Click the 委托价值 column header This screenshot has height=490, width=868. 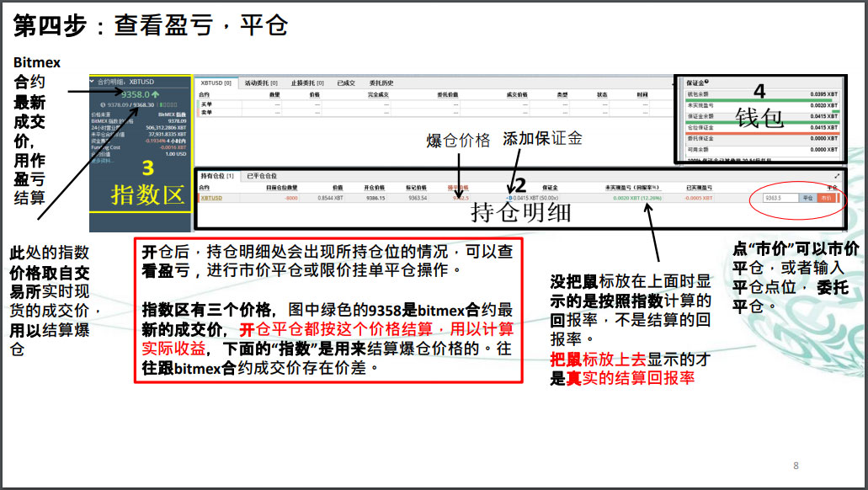point(447,94)
